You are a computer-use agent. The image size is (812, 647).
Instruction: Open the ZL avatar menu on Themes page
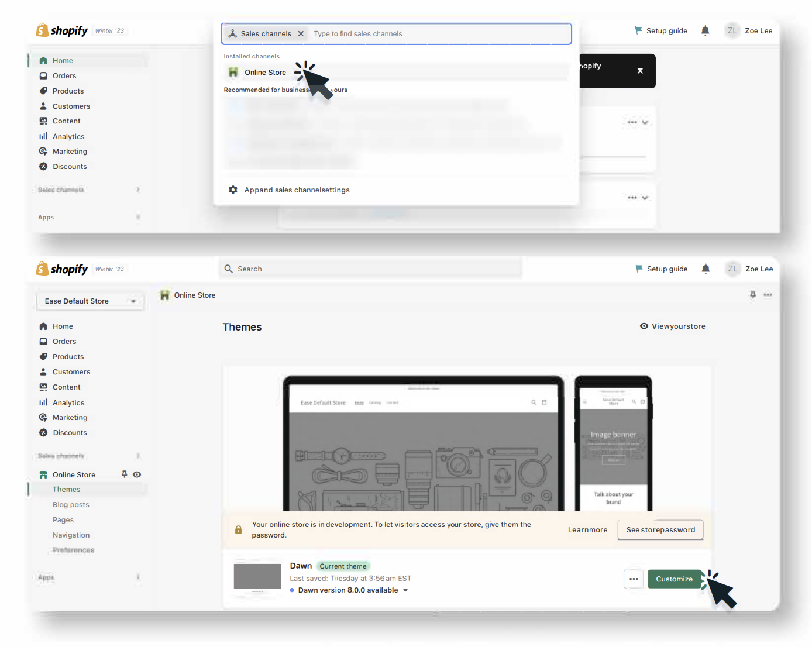732,269
